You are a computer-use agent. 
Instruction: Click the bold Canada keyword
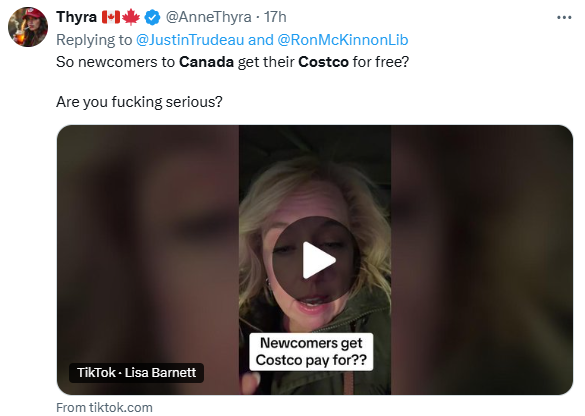[x=206, y=62]
